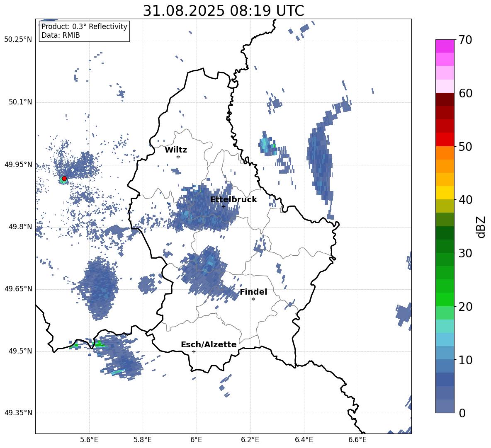This screenshot has height=448, width=491.
Task: Click the 70 value on colorbar
Action: [465, 40]
